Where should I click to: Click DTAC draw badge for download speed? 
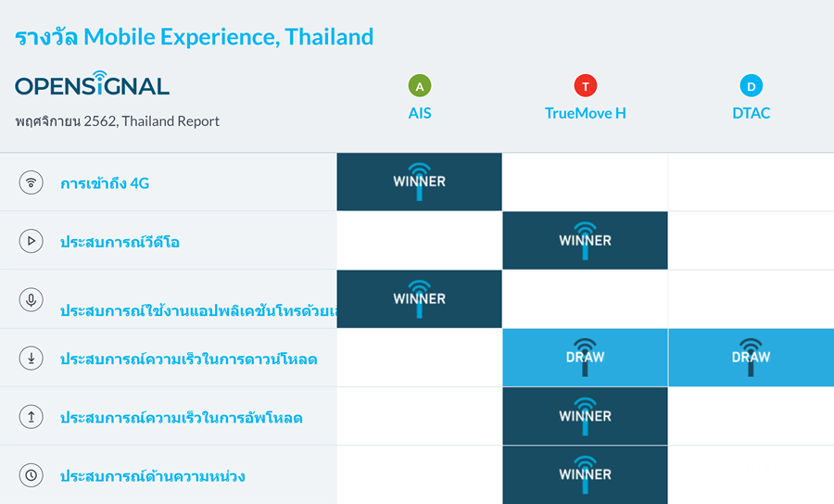(x=751, y=358)
